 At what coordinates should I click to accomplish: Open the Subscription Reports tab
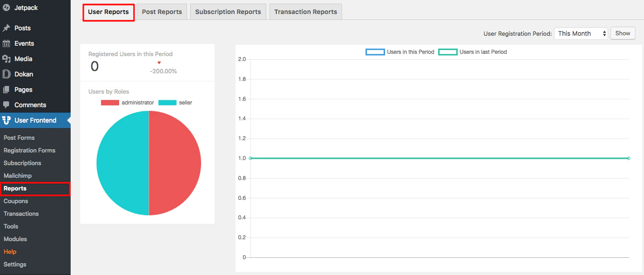point(228,12)
